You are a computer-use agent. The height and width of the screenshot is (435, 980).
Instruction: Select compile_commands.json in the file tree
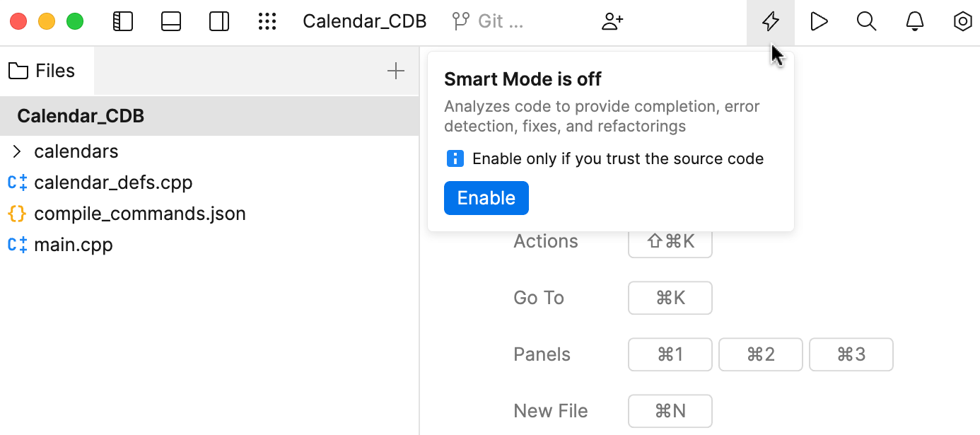coord(139,213)
